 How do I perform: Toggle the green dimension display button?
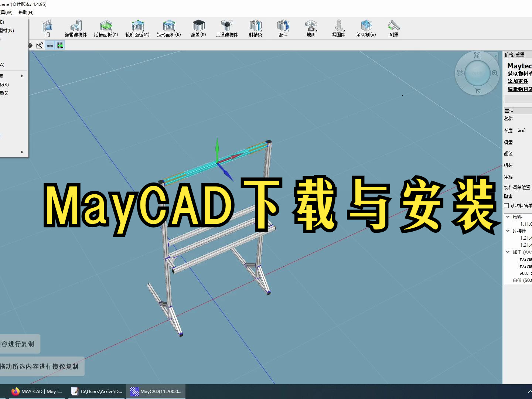click(60, 45)
